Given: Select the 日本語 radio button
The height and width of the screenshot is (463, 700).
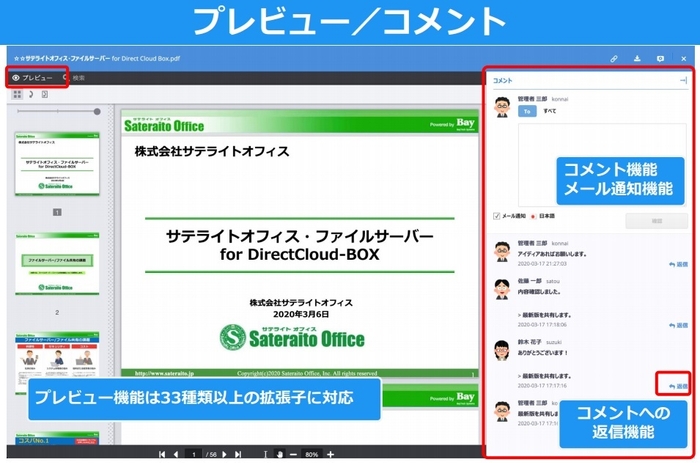Looking at the screenshot, I should coord(533,217).
